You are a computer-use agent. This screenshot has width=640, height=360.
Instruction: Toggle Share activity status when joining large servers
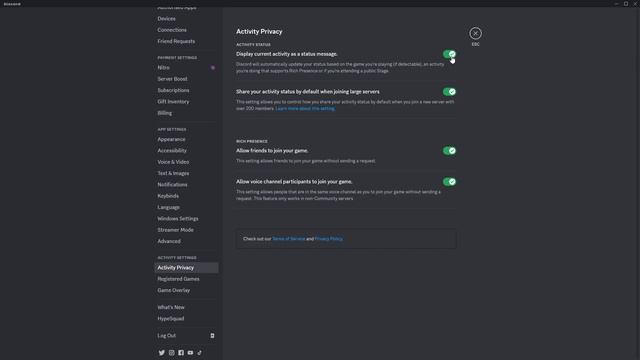(x=449, y=92)
